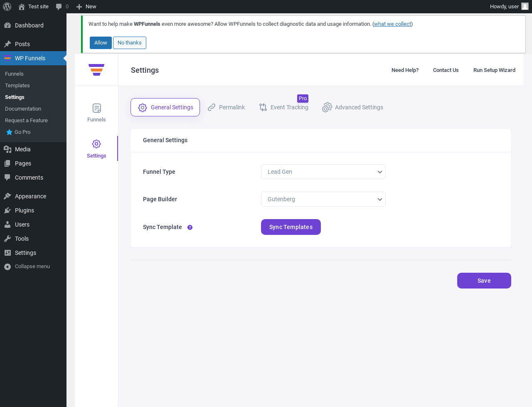Click Howdy, user account text
The image size is (532, 407).
tap(504, 7)
